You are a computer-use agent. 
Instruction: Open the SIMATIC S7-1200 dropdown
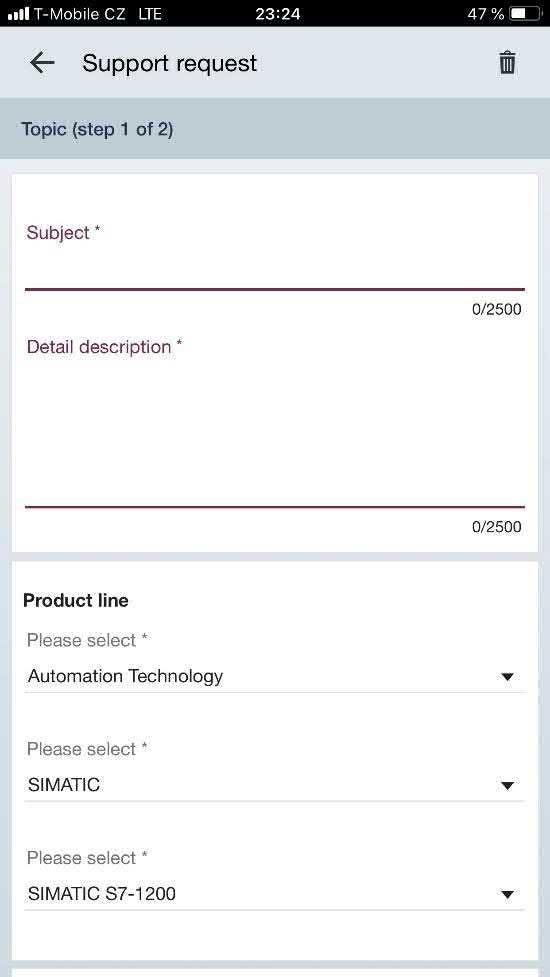(275, 894)
